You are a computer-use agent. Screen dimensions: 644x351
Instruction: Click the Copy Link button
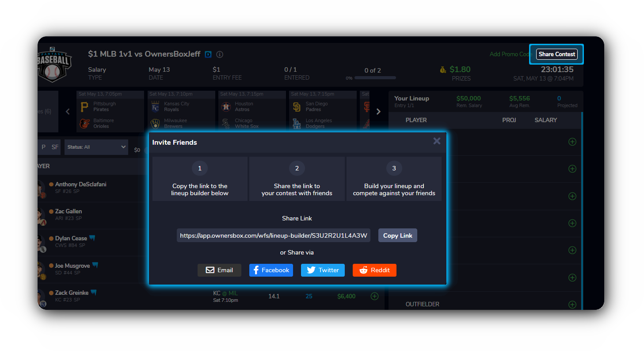click(x=397, y=235)
